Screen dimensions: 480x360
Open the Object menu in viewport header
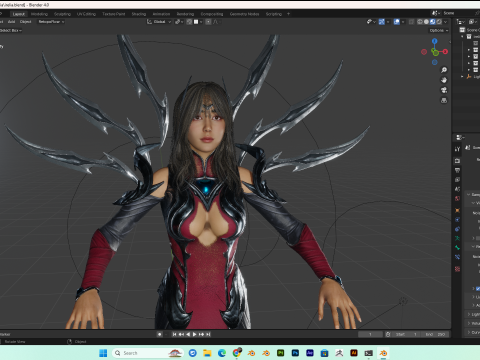pyautogui.click(x=25, y=22)
